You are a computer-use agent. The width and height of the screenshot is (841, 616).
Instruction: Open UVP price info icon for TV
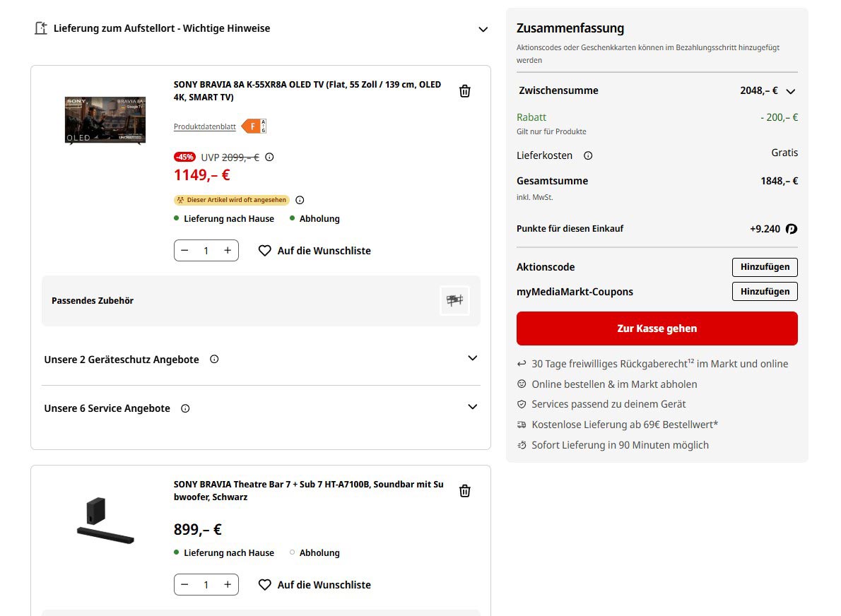[x=269, y=157]
